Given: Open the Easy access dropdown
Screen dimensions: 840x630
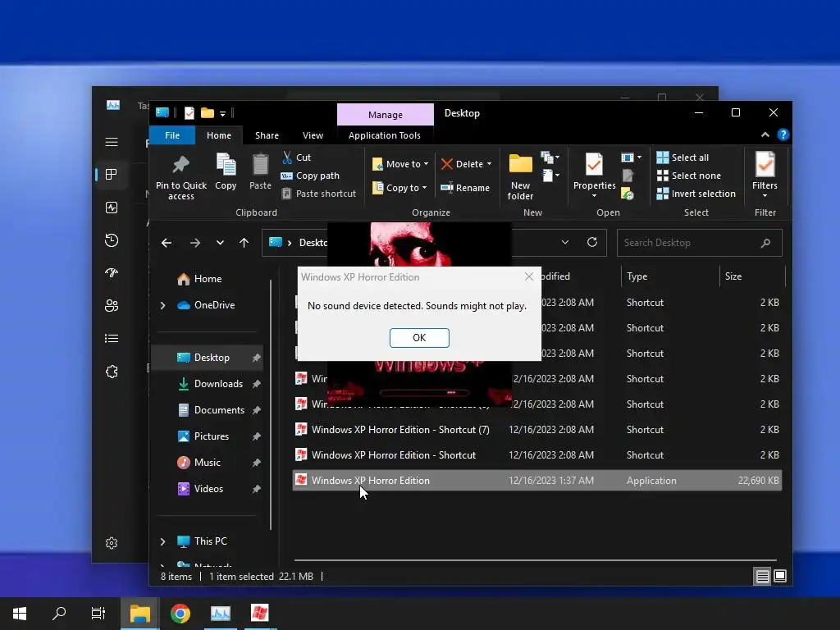Looking at the screenshot, I should (550, 176).
